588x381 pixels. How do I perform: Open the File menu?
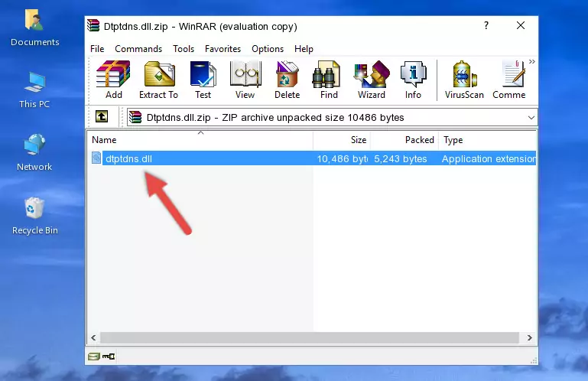[x=97, y=49]
